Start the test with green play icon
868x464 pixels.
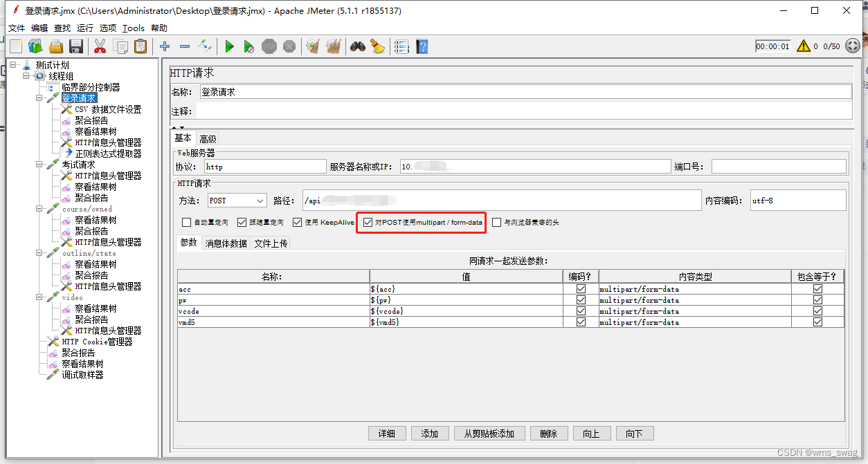(x=229, y=46)
